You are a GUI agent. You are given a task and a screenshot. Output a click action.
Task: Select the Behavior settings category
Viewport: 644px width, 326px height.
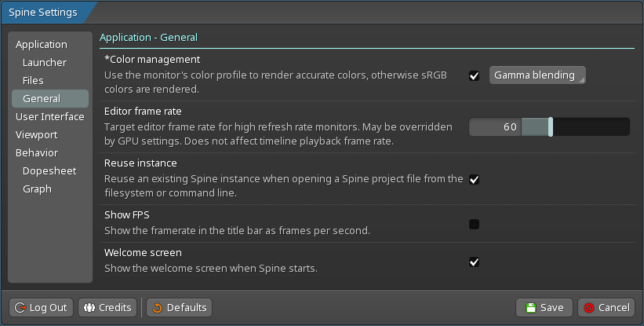(x=37, y=153)
